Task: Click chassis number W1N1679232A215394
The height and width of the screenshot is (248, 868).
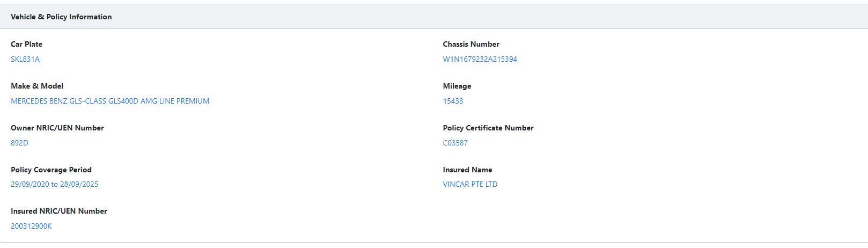Action: 480,59
